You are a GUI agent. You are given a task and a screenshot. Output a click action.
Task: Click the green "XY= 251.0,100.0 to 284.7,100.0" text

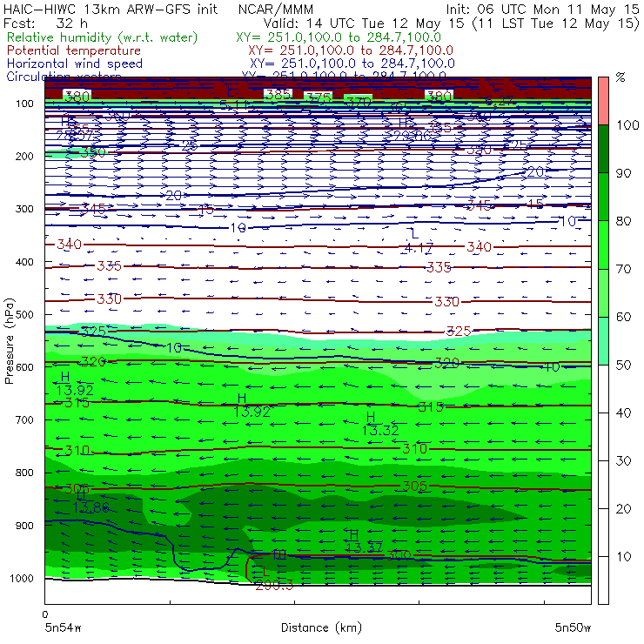[x=339, y=37]
